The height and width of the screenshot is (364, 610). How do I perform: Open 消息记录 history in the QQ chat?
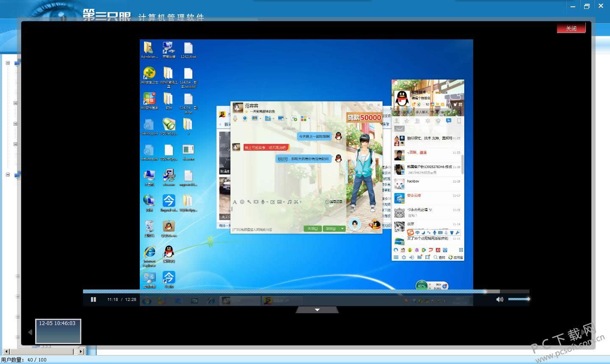click(334, 202)
